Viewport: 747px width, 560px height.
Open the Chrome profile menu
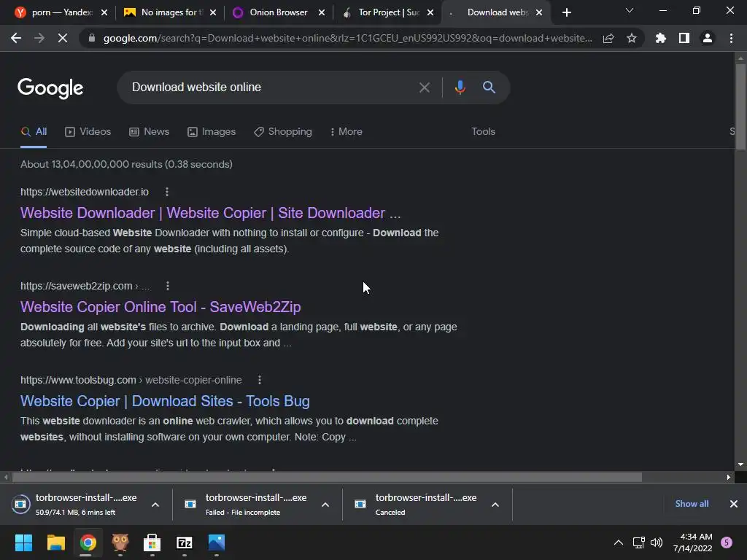[708, 38]
